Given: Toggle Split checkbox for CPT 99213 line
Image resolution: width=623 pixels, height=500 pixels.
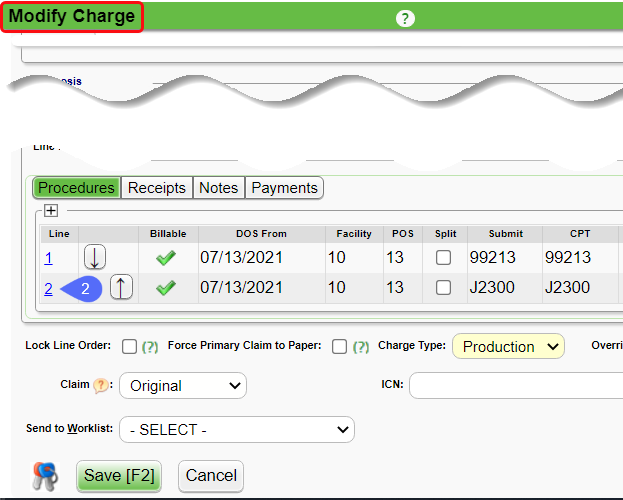Looking at the screenshot, I should point(443,258).
